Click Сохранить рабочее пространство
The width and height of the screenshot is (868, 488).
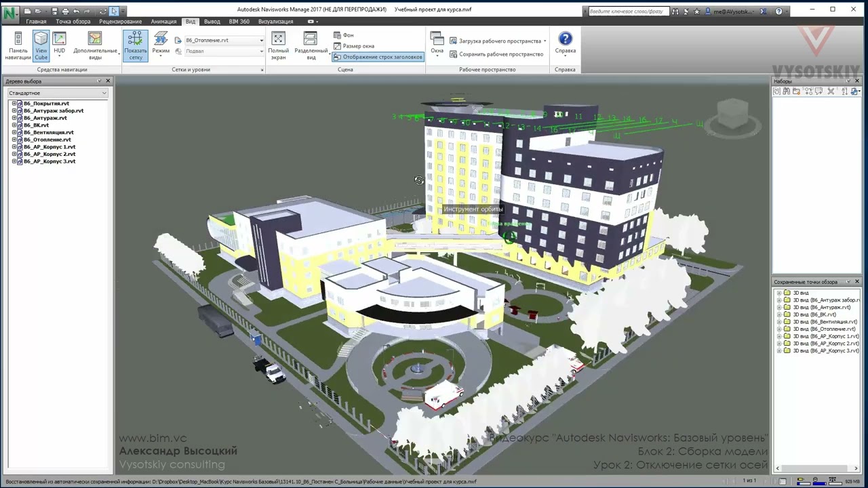pos(496,54)
